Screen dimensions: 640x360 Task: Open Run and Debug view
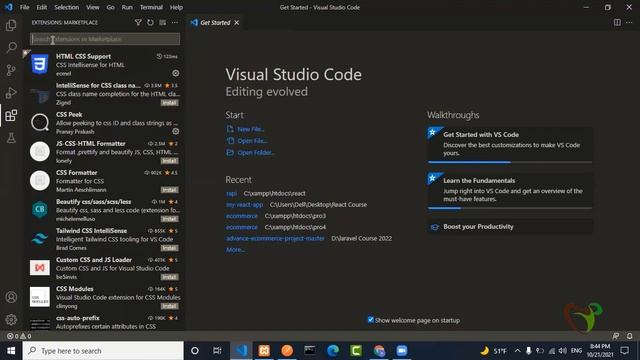click(x=11, y=93)
